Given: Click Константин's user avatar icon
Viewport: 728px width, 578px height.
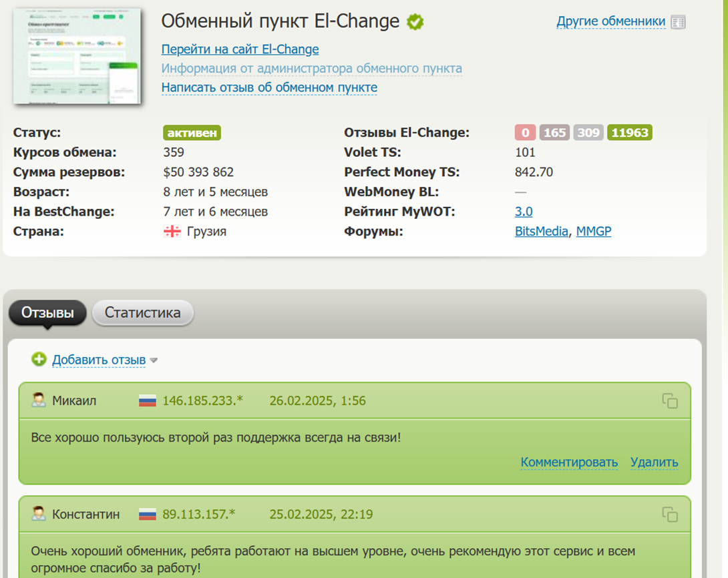Looking at the screenshot, I should (39, 513).
